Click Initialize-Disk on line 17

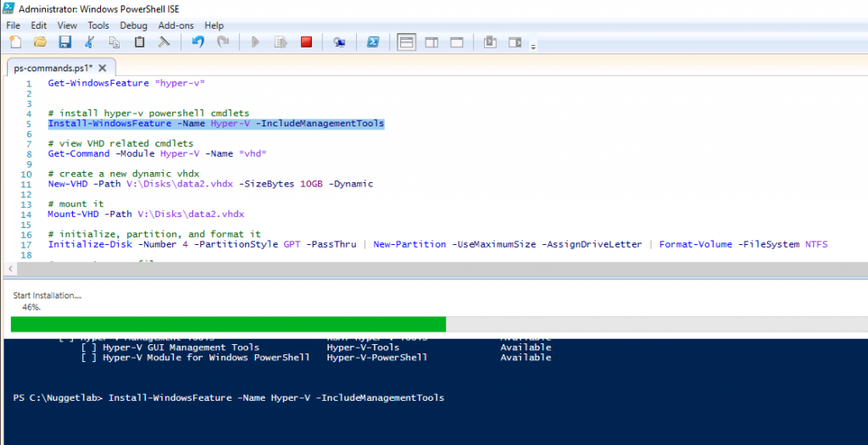(x=90, y=244)
